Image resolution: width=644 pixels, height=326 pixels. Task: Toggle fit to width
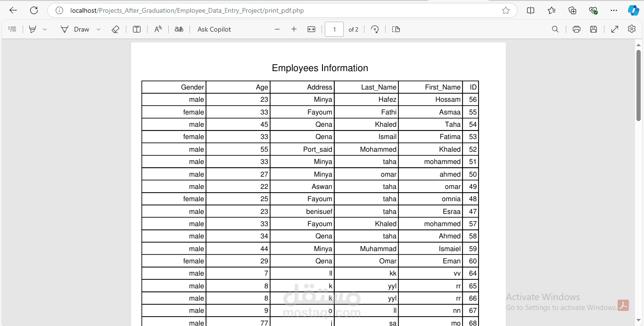pos(311,29)
